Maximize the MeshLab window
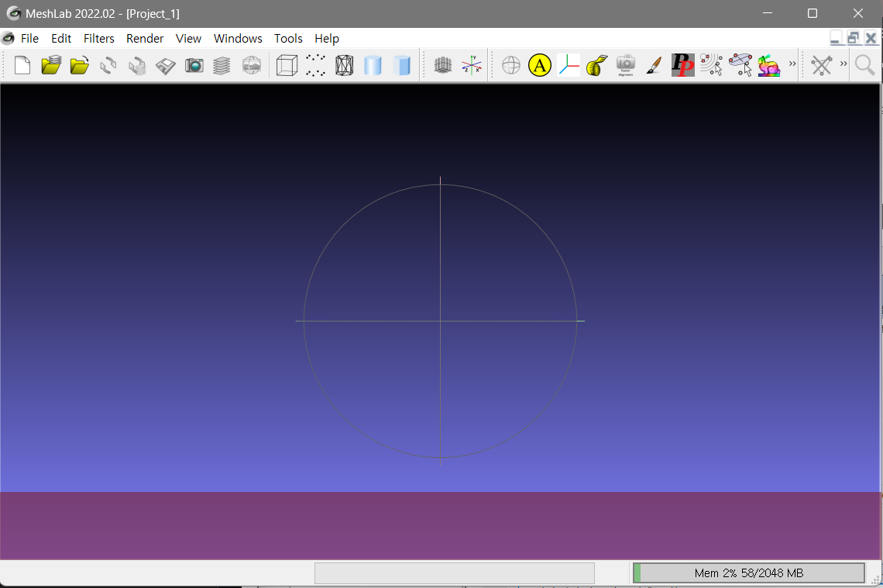The height and width of the screenshot is (588, 883). point(812,13)
